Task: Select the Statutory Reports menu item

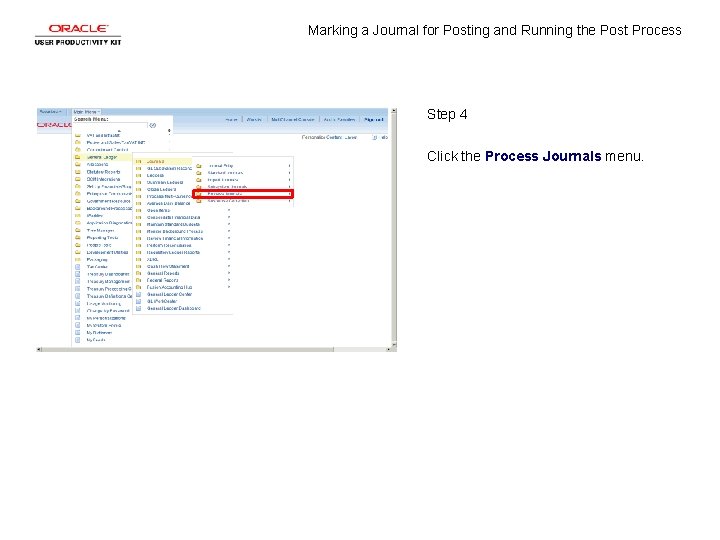Action: click(x=103, y=172)
